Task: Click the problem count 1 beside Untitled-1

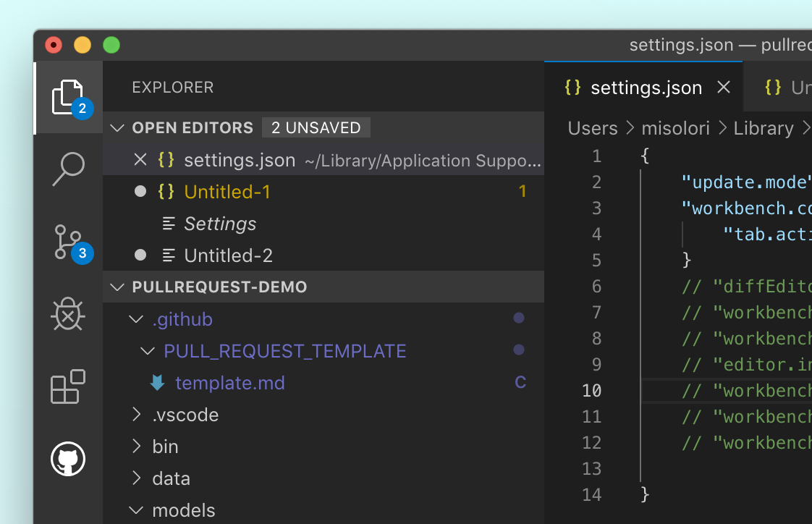Action: click(522, 192)
